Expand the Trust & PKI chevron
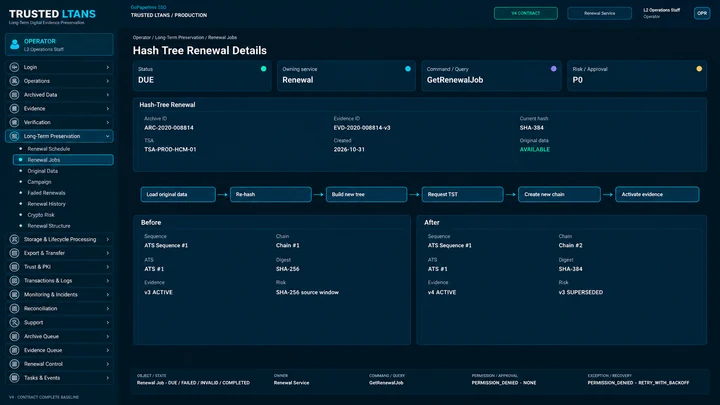The height and width of the screenshot is (405, 720). (x=108, y=267)
